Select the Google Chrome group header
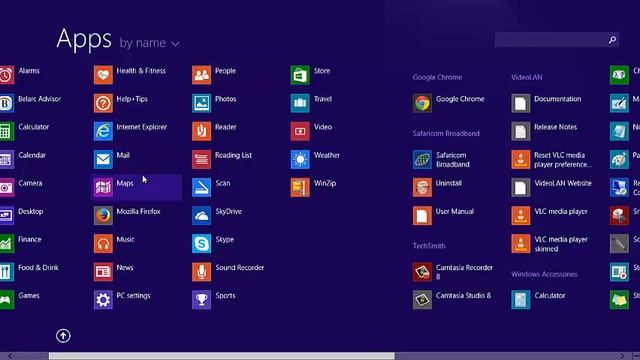 coord(437,77)
